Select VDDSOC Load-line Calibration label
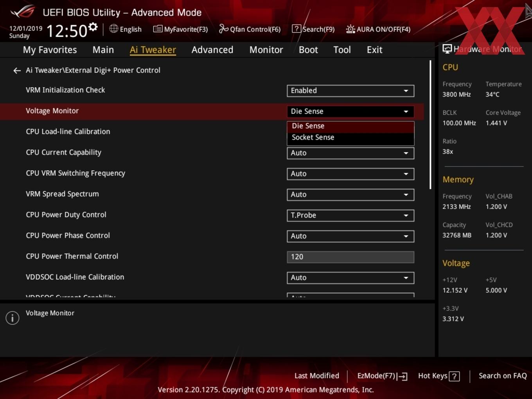The image size is (532, 399). click(x=75, y=277)
